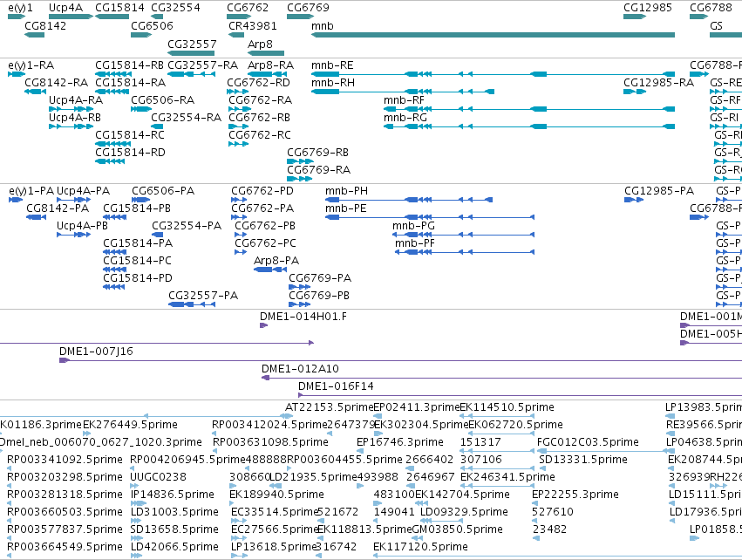The width and height of the screenshot is (742, 560).
Task: Select the CG32557-PA protein label
Action: click(x=203, y=296)
